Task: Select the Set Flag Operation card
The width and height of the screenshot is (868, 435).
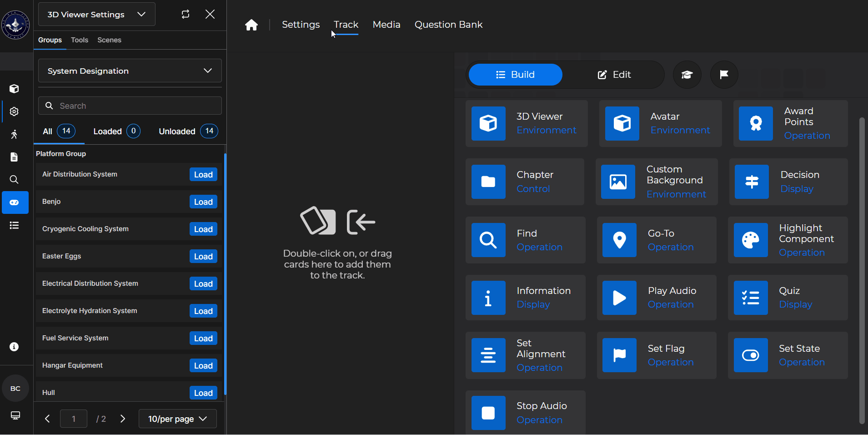Action: [657, 355]
